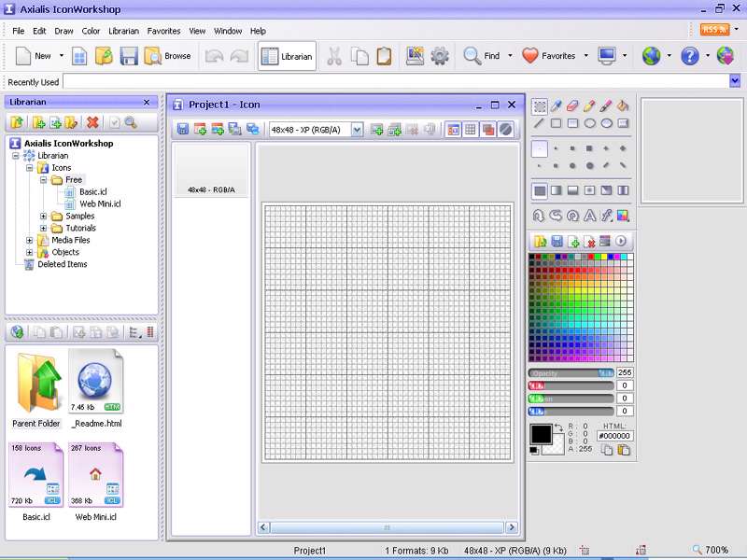Adjust the red channel slider
Screen dimensions: 747x560
pyautogui.click(x=571, y=385)
